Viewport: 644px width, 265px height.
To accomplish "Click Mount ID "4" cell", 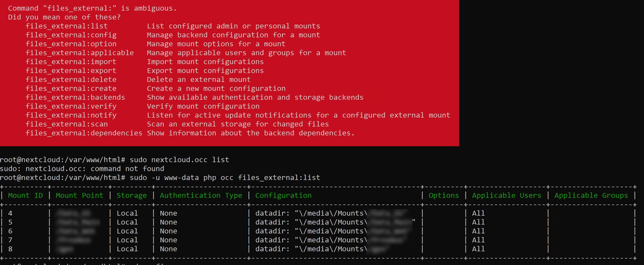I will click(x=10, y=213).
